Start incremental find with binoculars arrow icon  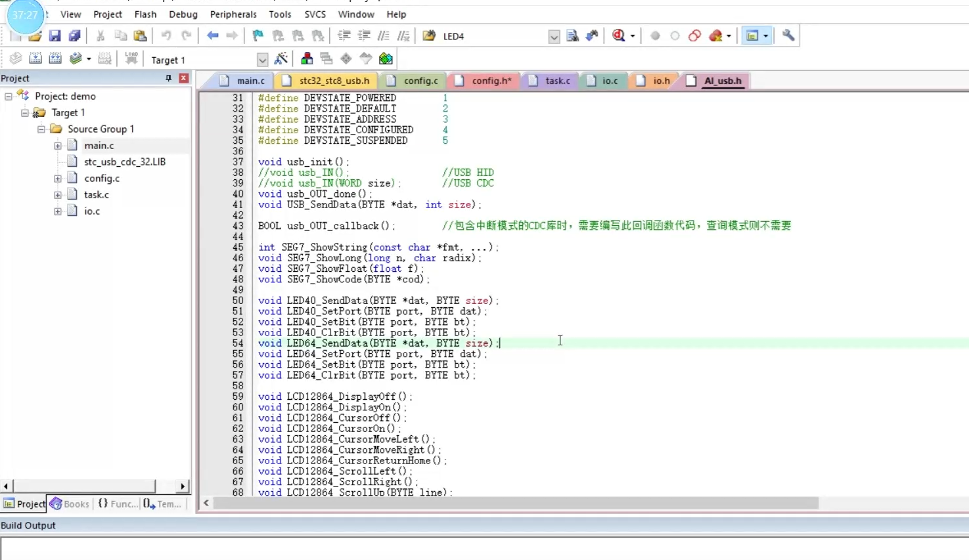(x=592, y=36)
